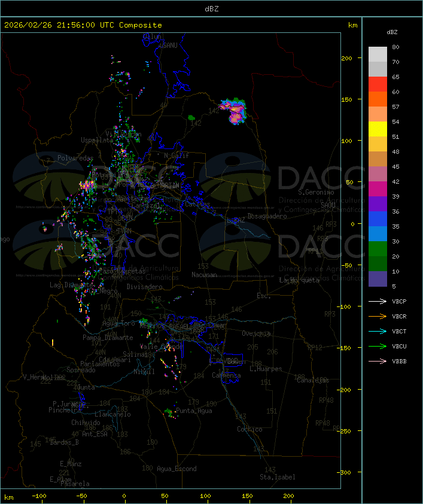
Task: Click the 'Pasarela' place label
Action: [75, 484]
